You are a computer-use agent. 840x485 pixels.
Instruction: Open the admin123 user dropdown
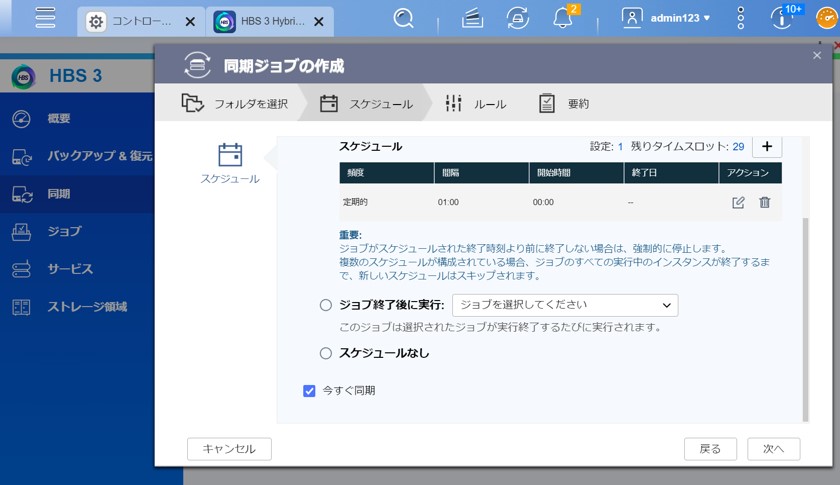(x=666, y=18)
